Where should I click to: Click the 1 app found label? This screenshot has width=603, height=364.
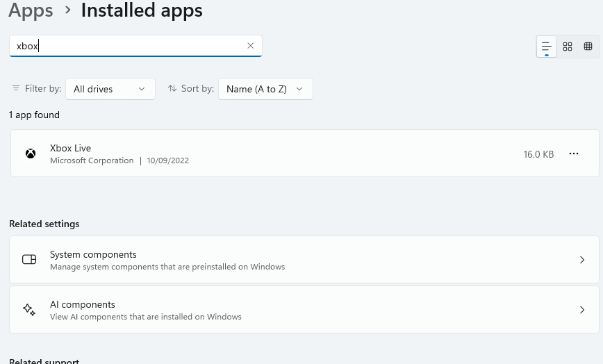pyautogui.click(x=34, y=115)
